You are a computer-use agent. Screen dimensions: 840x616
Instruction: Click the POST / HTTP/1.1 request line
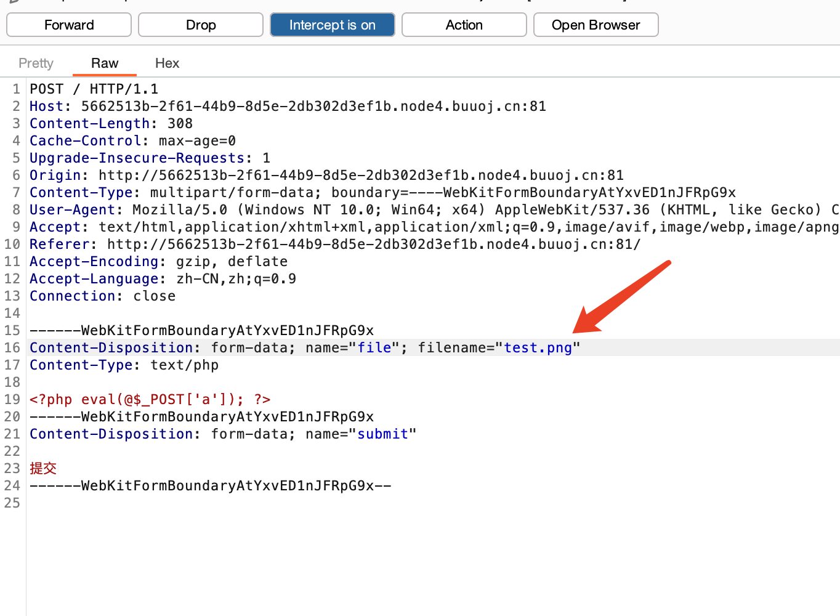click(x=94, y=89)
